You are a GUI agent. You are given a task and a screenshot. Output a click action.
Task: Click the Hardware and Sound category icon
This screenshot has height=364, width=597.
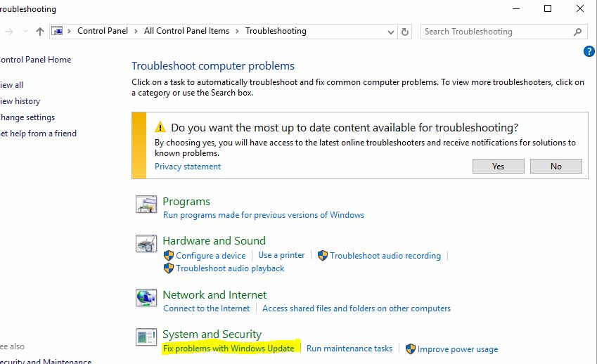click(x=146, y=243)
